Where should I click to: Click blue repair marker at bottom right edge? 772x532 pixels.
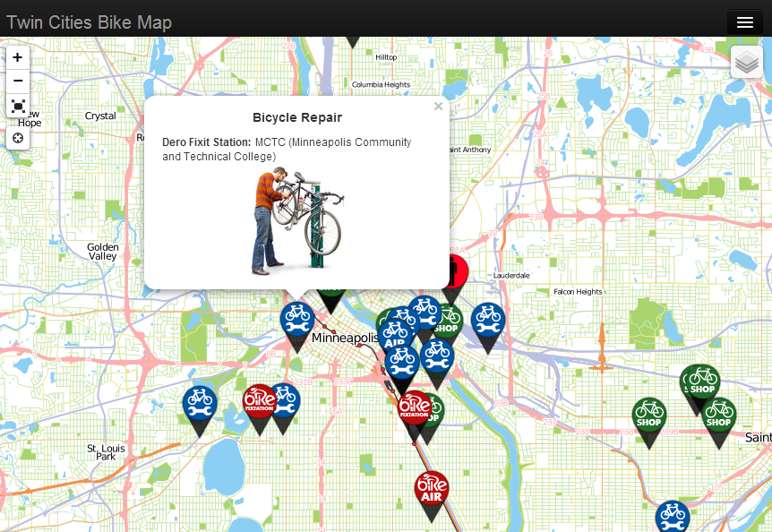(672, 517)
